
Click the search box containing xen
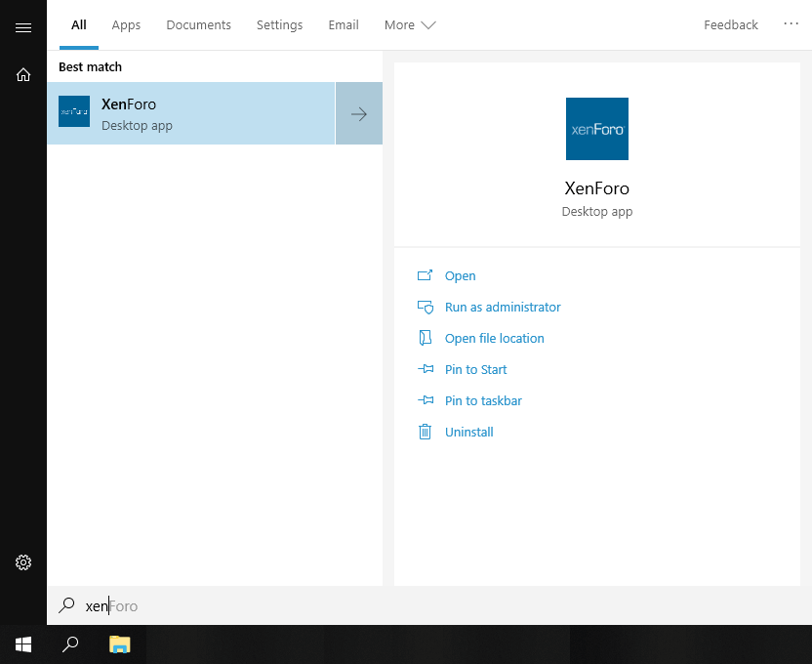429,605
